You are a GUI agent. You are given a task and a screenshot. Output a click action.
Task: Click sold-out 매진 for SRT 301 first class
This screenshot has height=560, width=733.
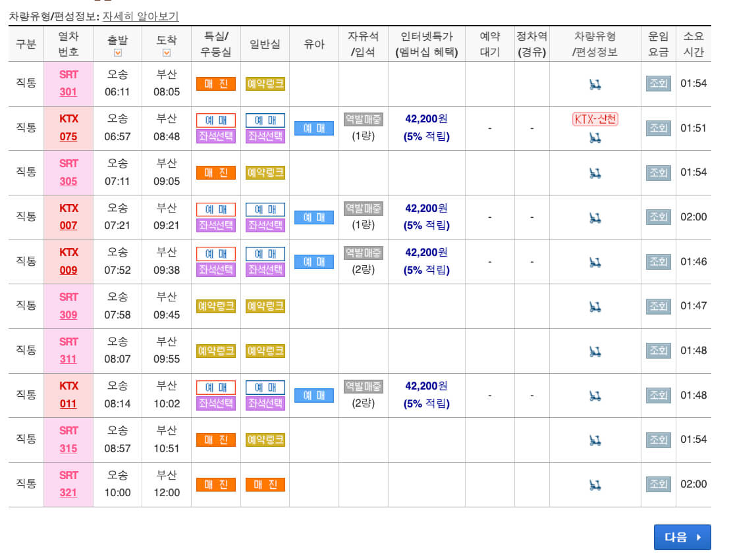pos(216,84)
